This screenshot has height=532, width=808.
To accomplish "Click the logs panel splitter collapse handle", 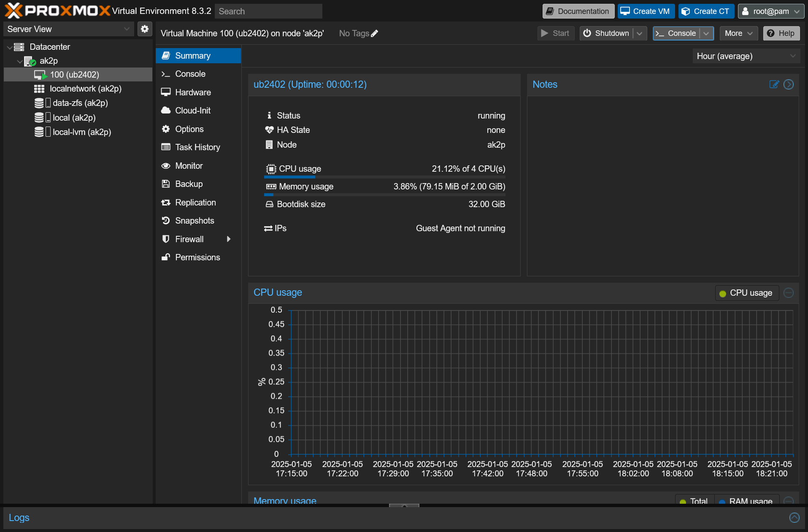I will pos(404,505).
